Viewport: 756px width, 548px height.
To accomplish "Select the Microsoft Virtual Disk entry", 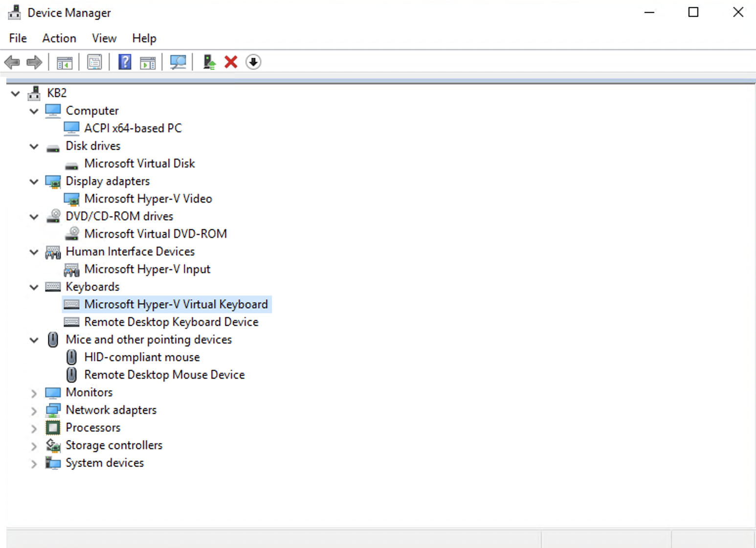I will click(139, 163).
